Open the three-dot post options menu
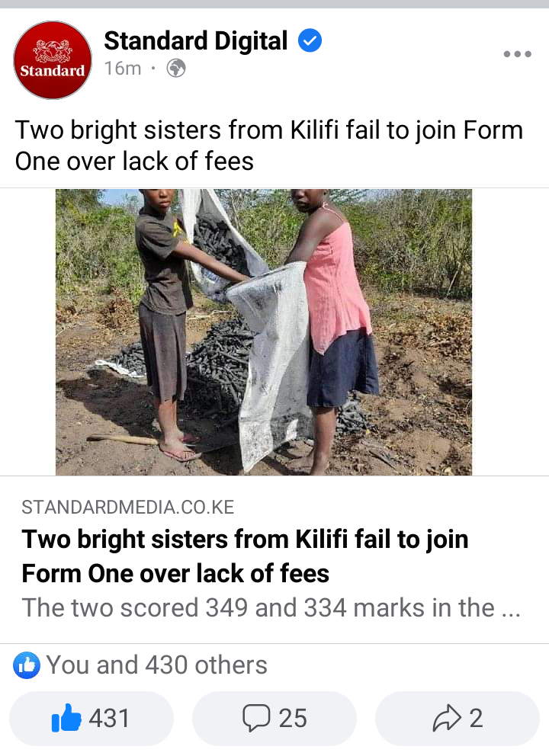549x756 pixels. pyautogui.click(x=517, y=54)
